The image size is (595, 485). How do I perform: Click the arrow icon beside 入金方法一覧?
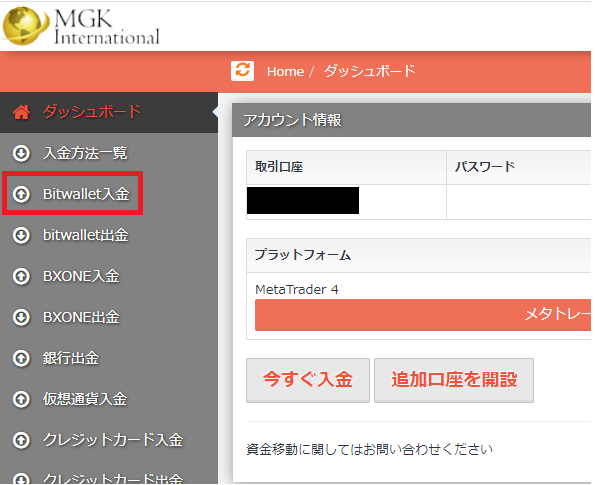[21, 153]
